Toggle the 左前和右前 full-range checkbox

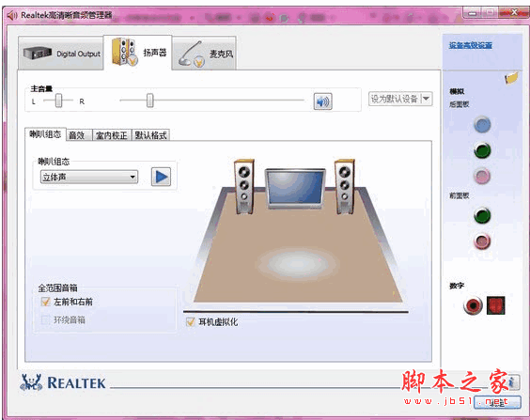click(45, 302)
